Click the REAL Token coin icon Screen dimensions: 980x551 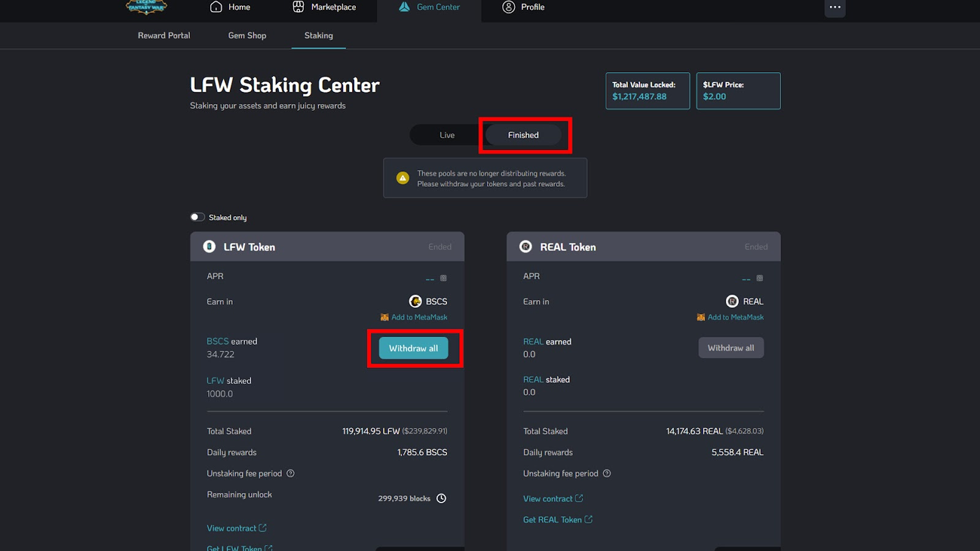pos(526,247)
